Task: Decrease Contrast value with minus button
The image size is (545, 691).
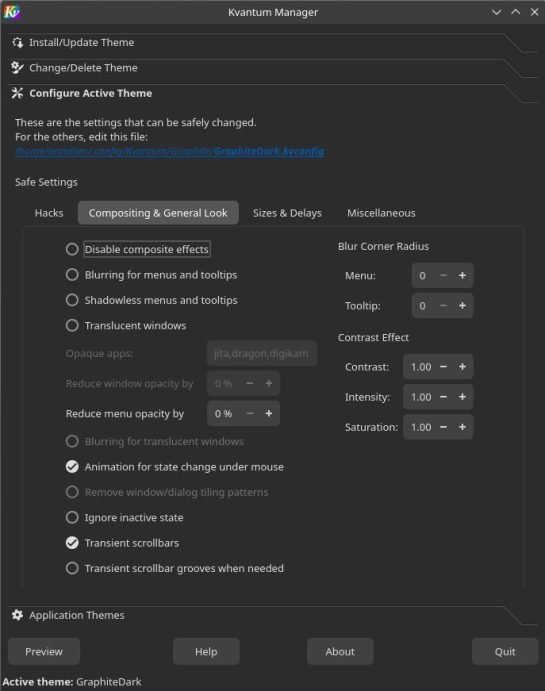Action: [x=443, y=367]
